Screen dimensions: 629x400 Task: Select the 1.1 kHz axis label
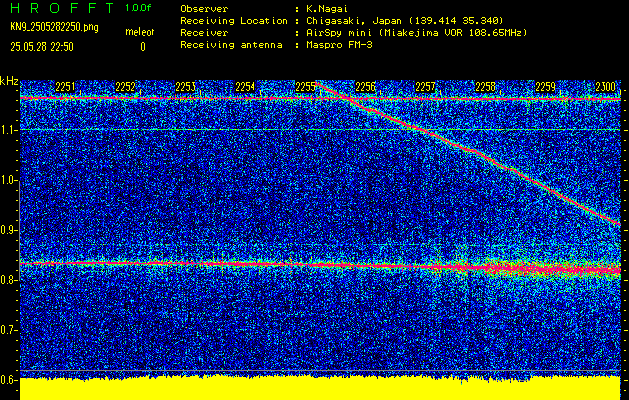coord(9,130)
